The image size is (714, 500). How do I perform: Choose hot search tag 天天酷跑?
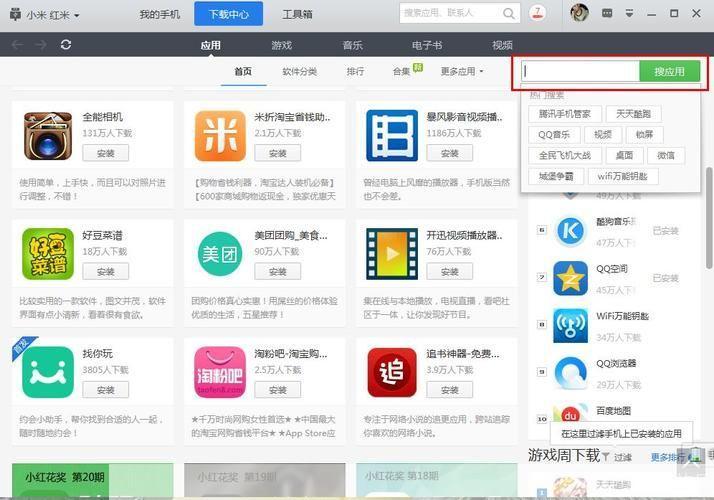(633, 114)
